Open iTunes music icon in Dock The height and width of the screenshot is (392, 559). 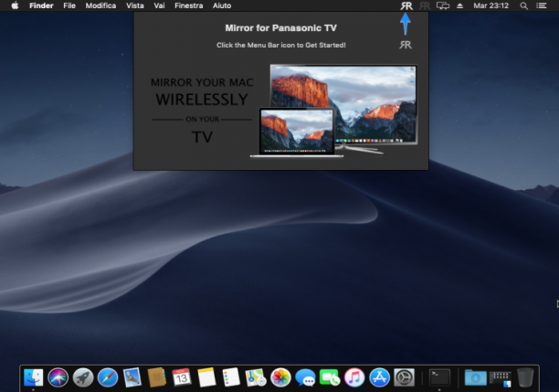354,377
